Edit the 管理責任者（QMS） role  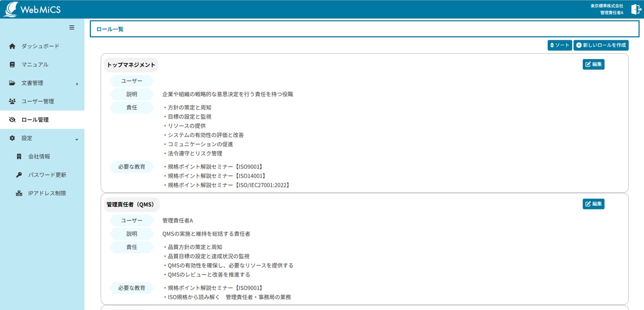[x=593, y=204]
